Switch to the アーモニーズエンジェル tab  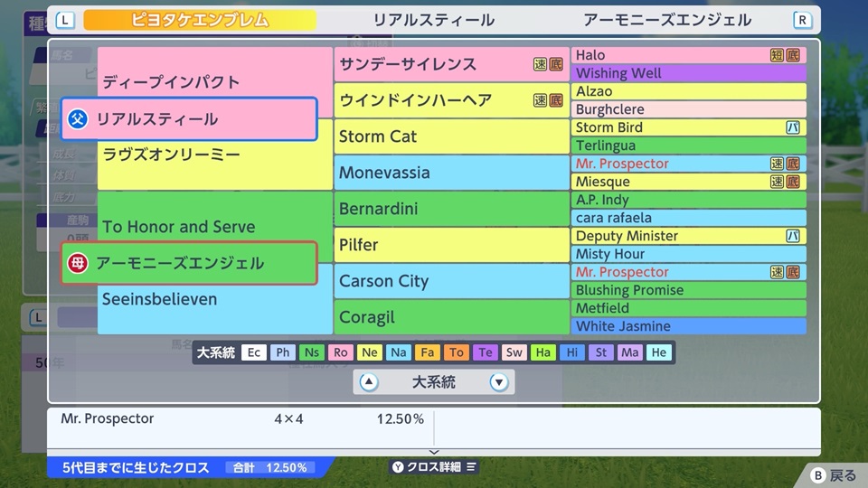[x=667, y=21]
